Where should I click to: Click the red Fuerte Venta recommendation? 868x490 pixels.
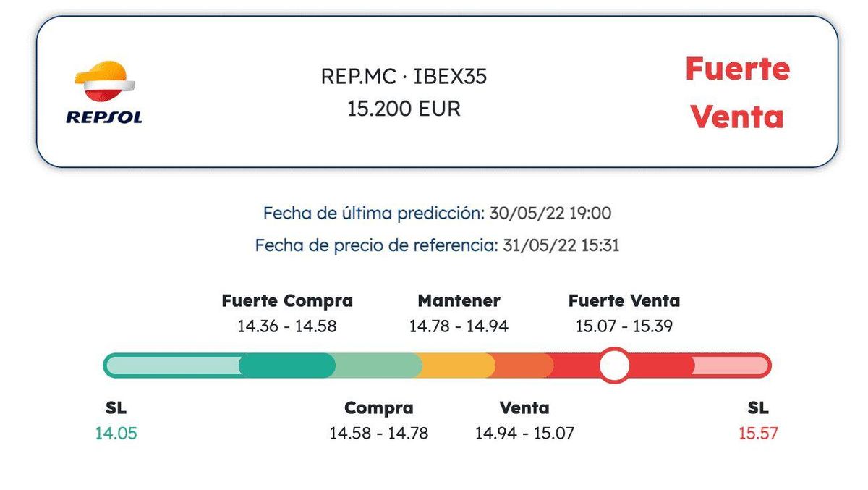click(x=737, y=93)
